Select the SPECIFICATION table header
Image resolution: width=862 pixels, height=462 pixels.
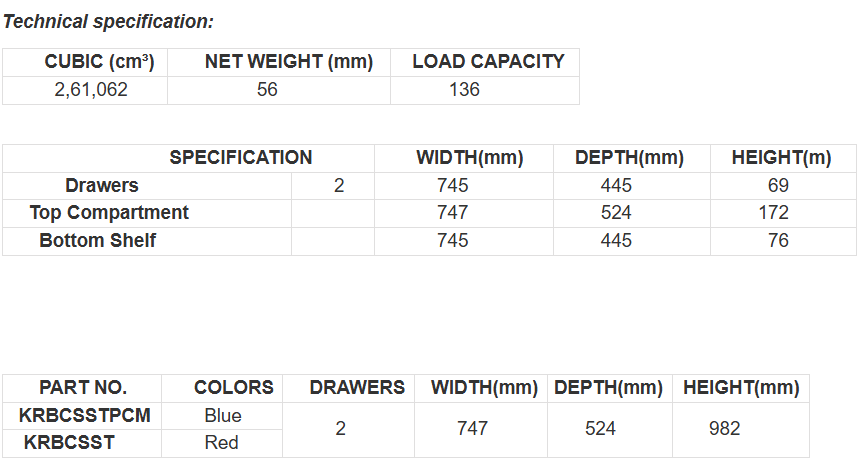pyautogui.click(x=240, y=158)
